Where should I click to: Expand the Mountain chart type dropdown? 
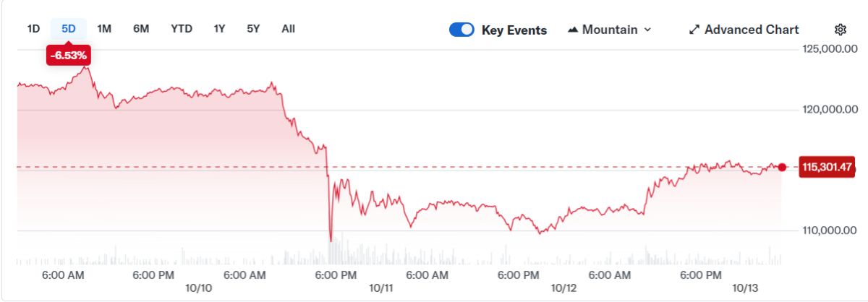(647, 30)
